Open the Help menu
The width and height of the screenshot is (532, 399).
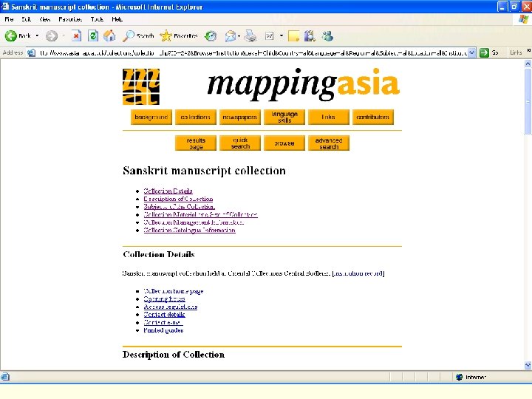[117, 19]
